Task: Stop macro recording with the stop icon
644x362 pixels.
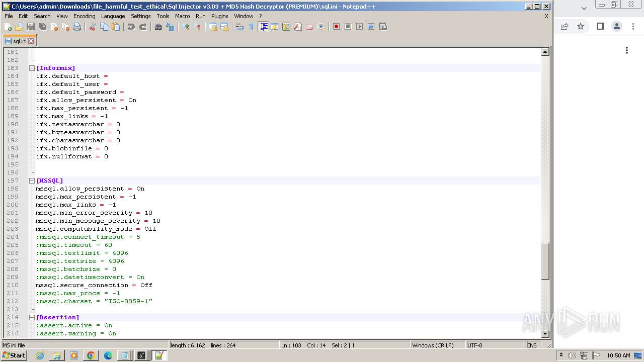Action: click(348, 27)
